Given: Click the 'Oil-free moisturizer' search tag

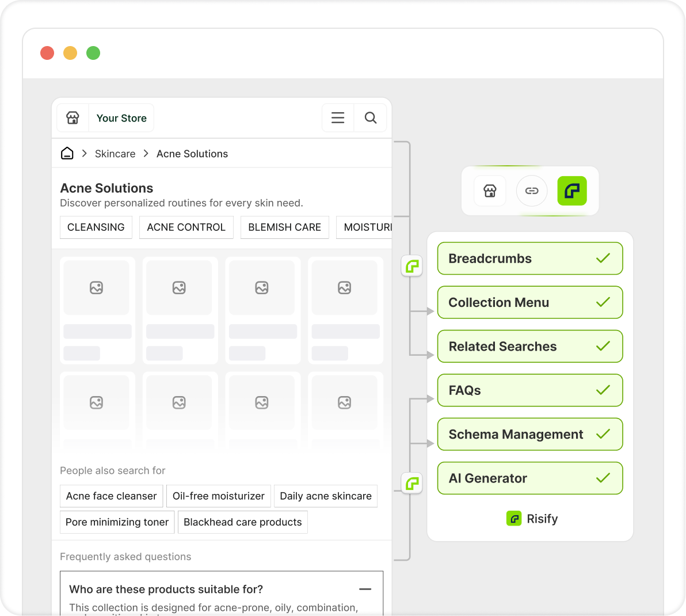Looking at the screenshot, I should click(x=218, y=496).
